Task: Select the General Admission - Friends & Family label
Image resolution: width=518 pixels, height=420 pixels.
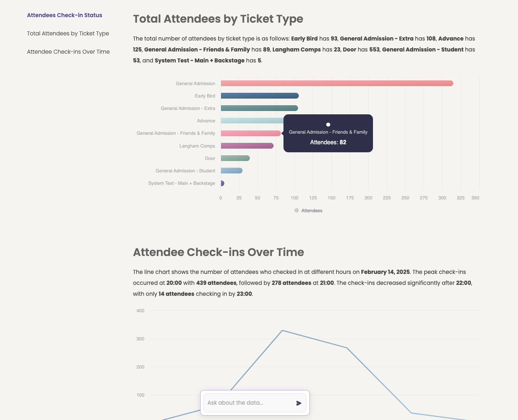Action: click(x=176, y=133)
